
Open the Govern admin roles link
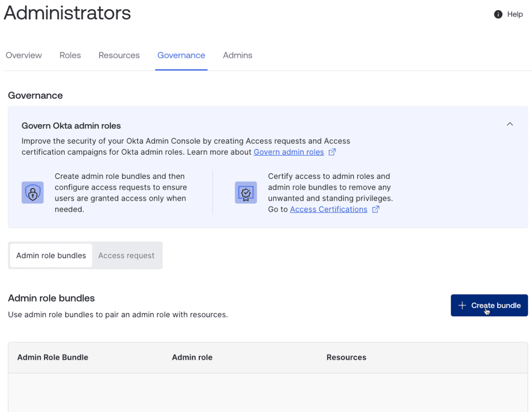(289, 152)
